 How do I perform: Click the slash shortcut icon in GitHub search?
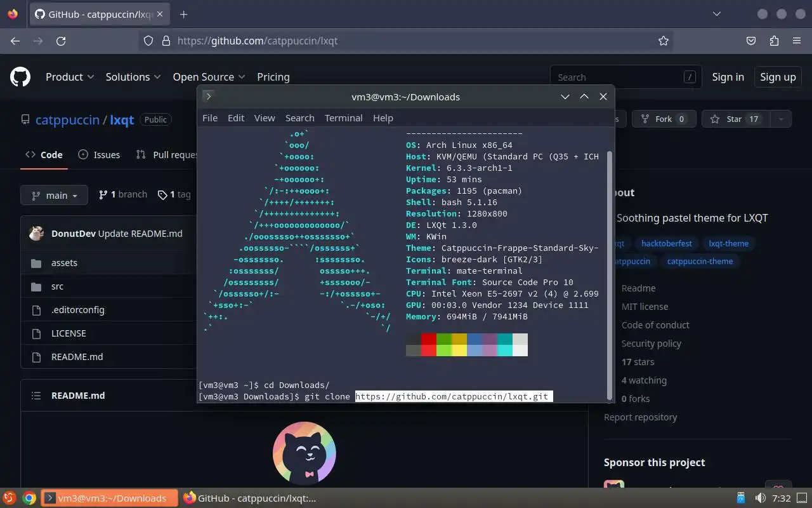pyautogui.click(x=690, y=77)
